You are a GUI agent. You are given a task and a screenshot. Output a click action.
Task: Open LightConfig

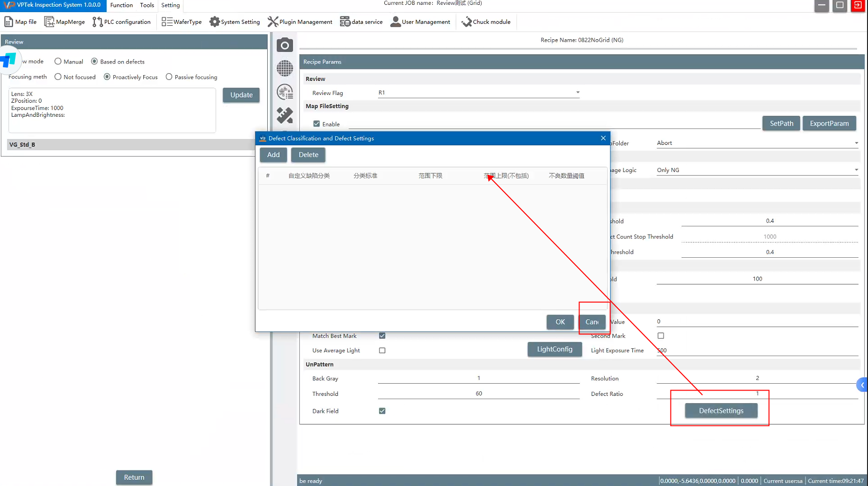point(555,349)
